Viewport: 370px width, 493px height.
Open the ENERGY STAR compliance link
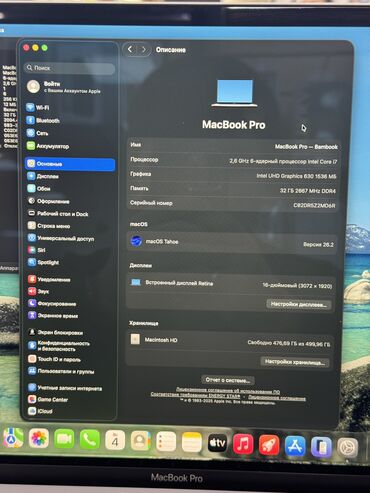pyautogui.click(x=195, y=395)
